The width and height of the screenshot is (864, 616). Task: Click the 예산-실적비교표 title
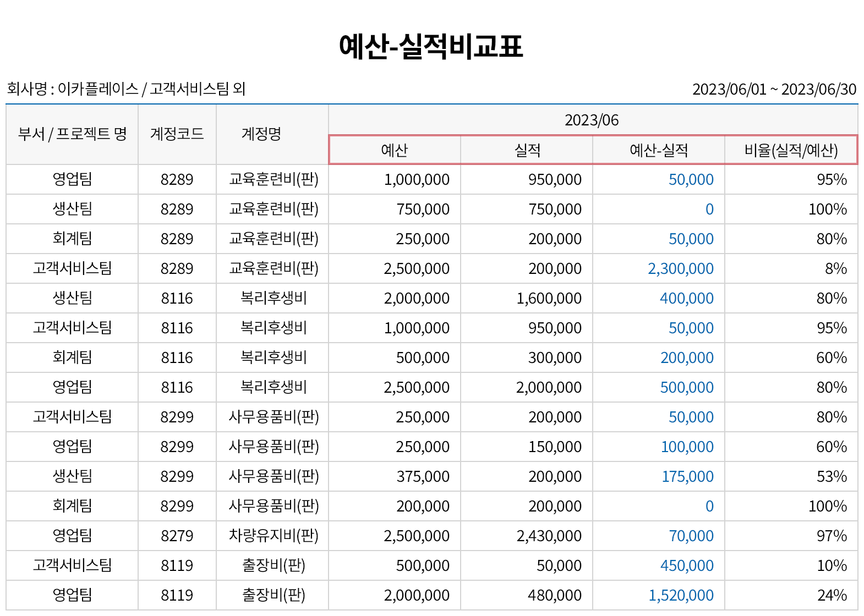pos(431,46)
